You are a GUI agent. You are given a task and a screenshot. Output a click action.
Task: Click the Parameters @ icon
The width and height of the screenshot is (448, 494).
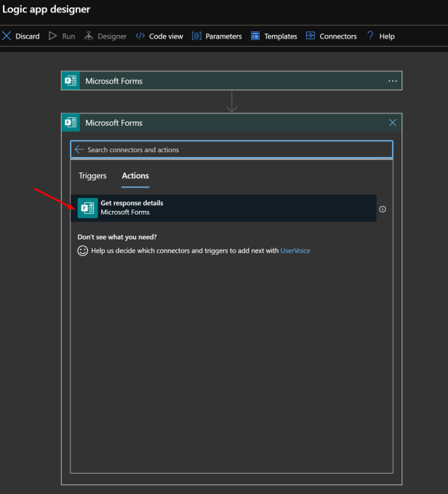click(x=196, y=36)
